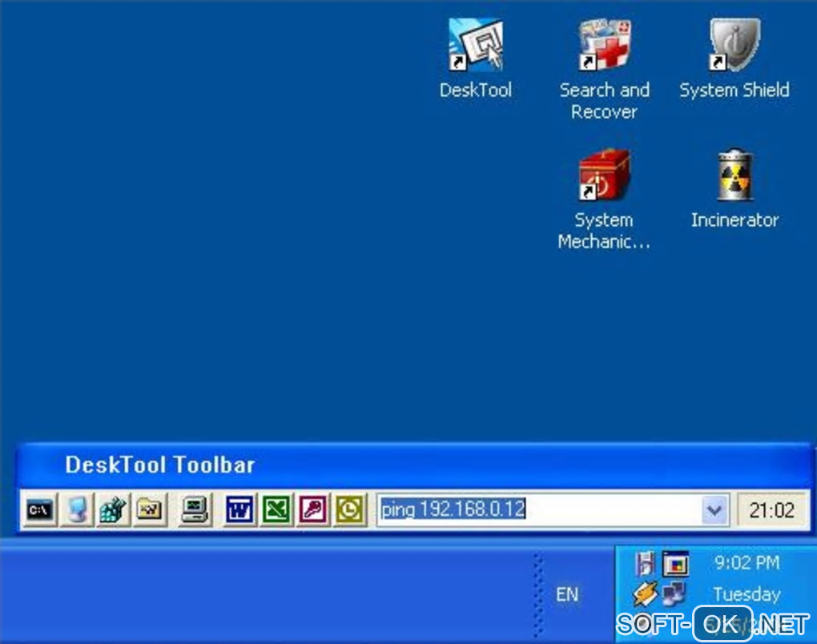Open the desktop monitor icon in toolbar
Viewport: 817px width, 644px height.
click(x=77, y=510)
